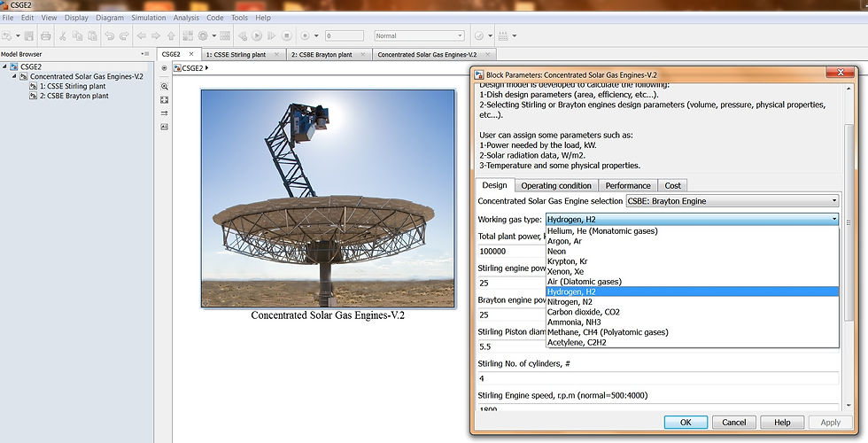
Task: Print the model using the printer icon
Action: (46, 36)
